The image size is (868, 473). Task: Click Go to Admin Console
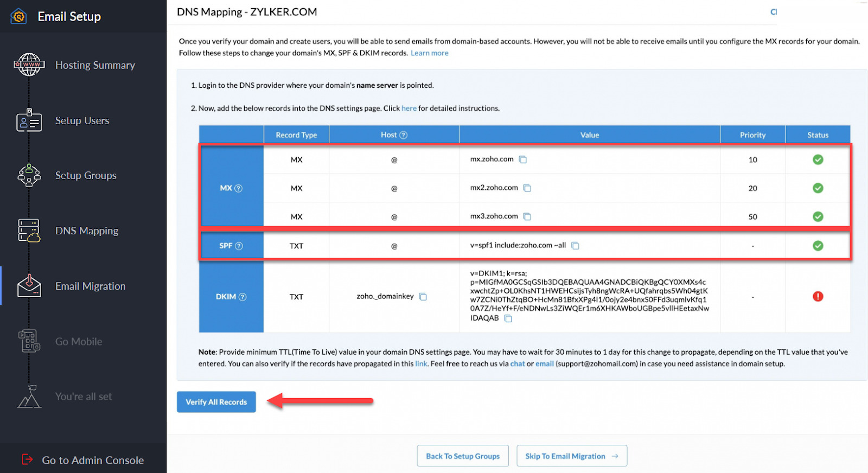pyautogui.click(x=92, y=460)
